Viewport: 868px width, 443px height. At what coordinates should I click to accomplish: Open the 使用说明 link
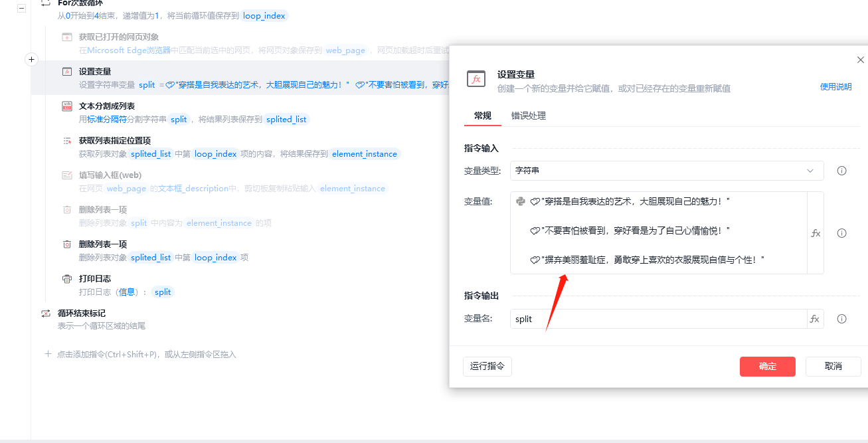click(835, 86)
